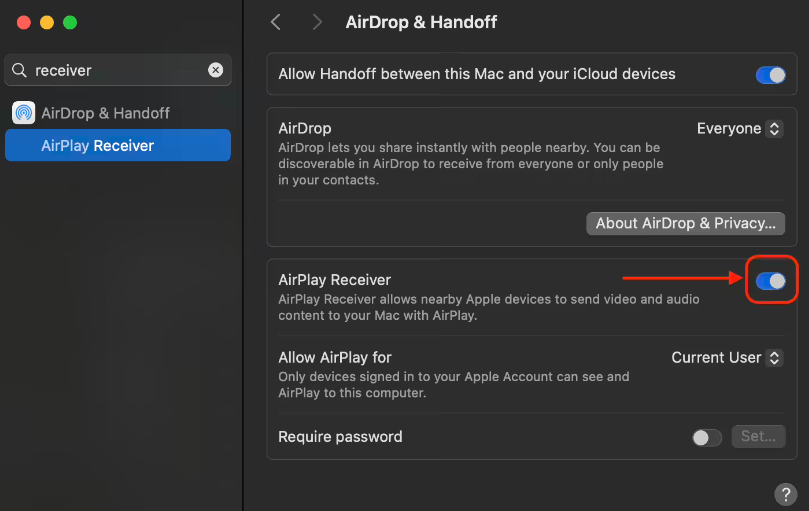Click the search magnifier icon
This screenshot has width=809, height=511.
(x=19, y=70)
